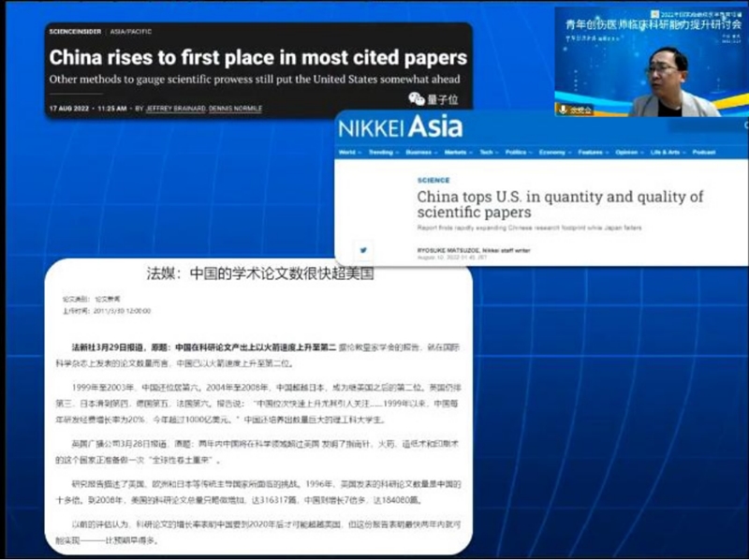The height and width of the screenshot is (560, 749).
Task: Open the Opinion menu in Nikkei navigation
Action: [x=629, y=153]
